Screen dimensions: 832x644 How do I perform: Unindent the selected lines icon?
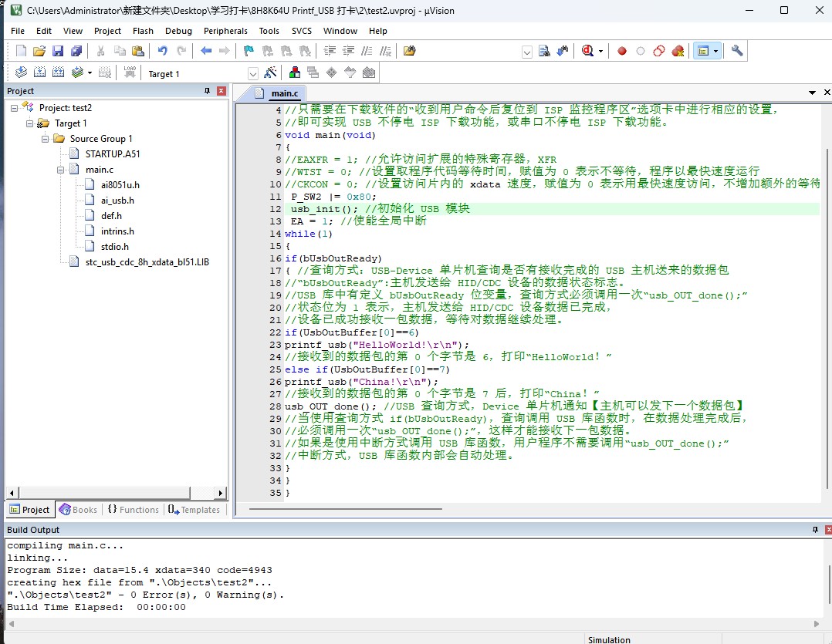[349, 51]
